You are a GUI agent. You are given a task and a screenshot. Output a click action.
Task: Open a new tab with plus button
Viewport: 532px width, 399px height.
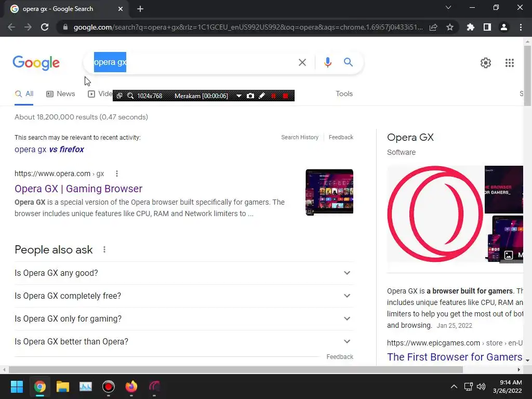tap(140, 9)
